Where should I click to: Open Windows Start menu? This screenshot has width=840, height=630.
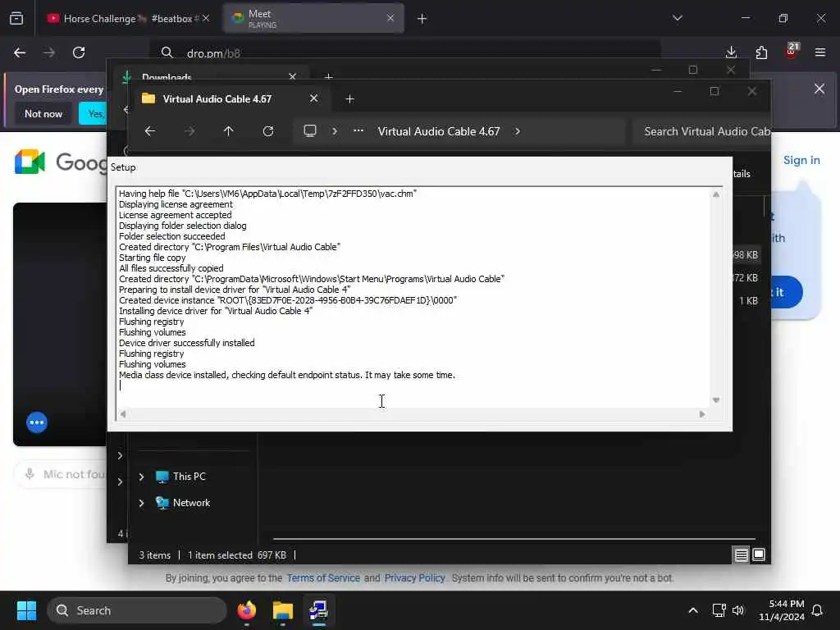[x=26, y=610]
